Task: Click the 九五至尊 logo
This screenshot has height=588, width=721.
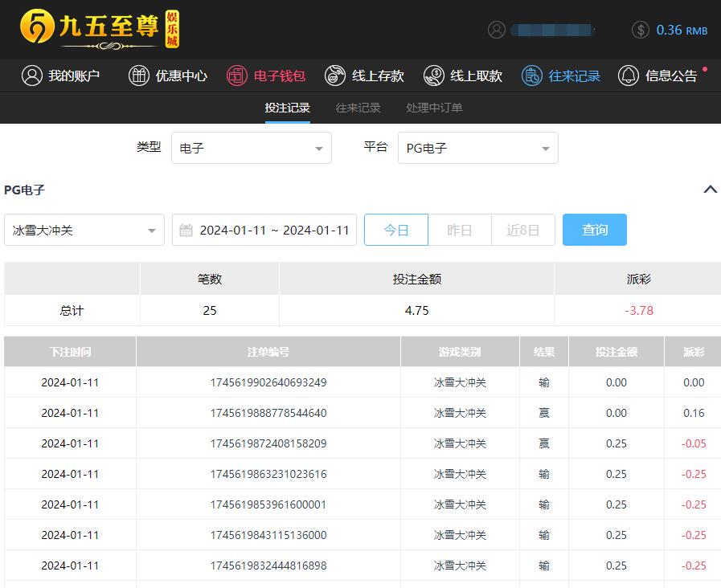Action: coord(100,29)
